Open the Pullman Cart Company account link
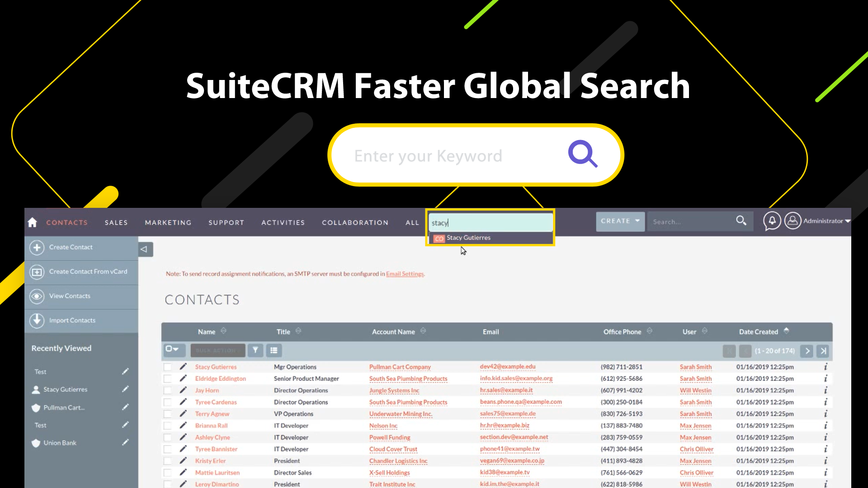This screenshot has height=488, width=868. click(400, 367)
